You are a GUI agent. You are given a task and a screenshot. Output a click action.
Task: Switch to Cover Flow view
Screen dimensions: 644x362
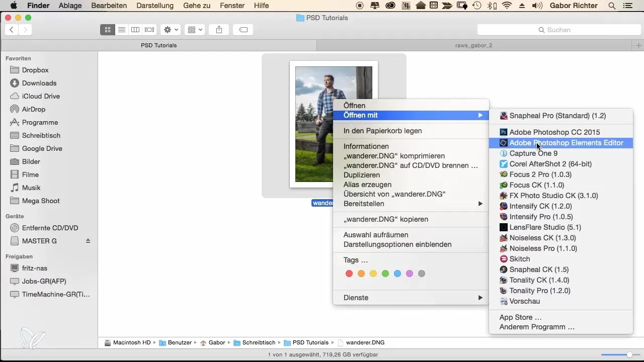(x=149, y=30)
